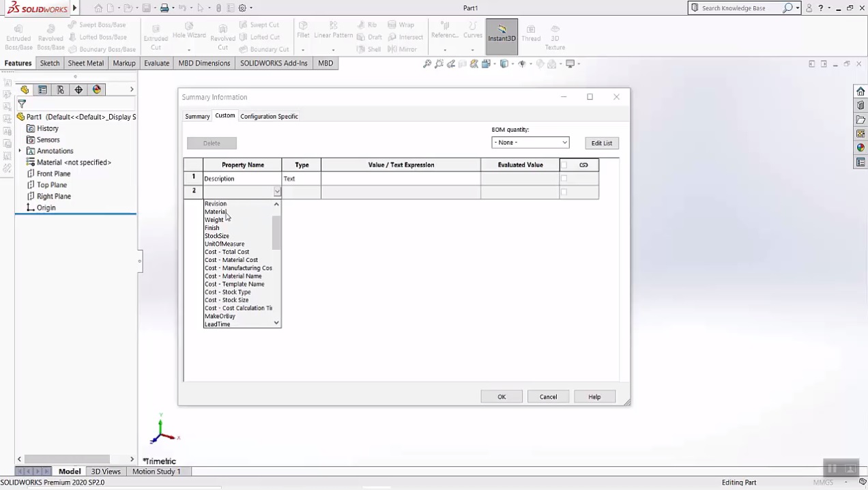Open the Evaluate ribbon tab
Screen dimensions: 868x490
click(156, 63)
